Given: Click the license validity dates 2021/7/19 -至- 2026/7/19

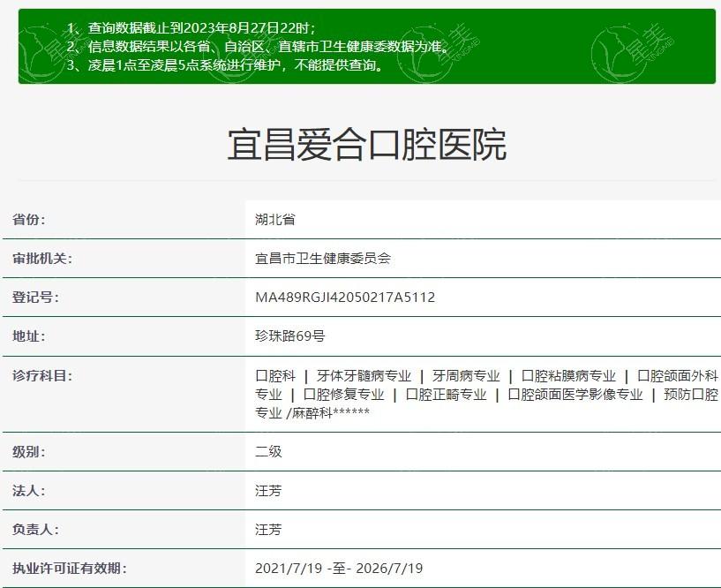Looking at the screenshot, I should click(339, 569).
